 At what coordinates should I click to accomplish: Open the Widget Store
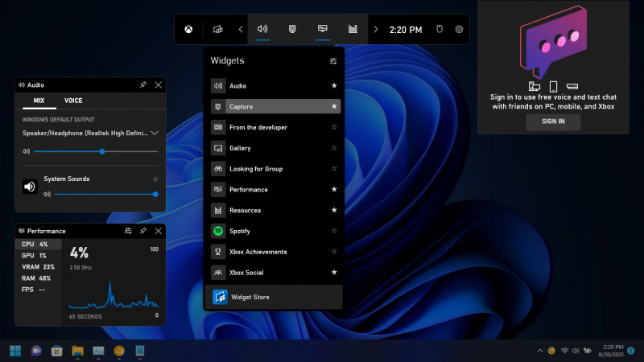click(274, 297)
